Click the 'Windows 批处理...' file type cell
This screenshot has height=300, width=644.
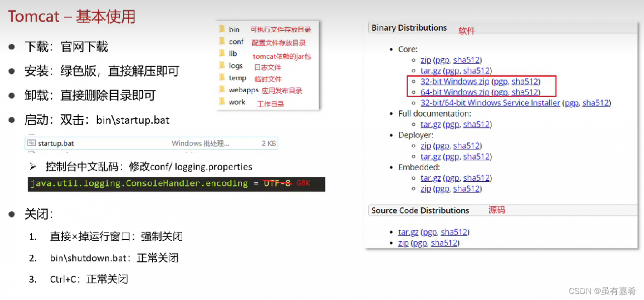coord(200,143)
